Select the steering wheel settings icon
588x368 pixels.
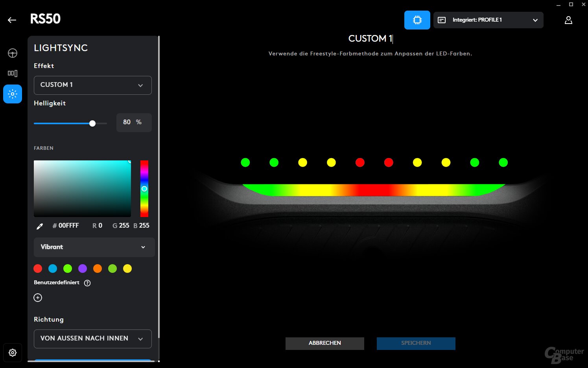click(13, 53)
